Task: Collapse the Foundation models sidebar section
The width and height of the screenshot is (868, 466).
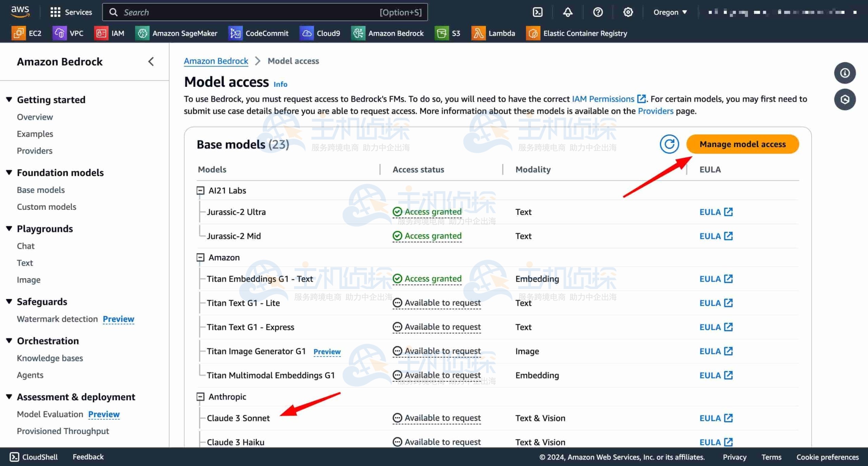Action: click(x=9, y=173)
